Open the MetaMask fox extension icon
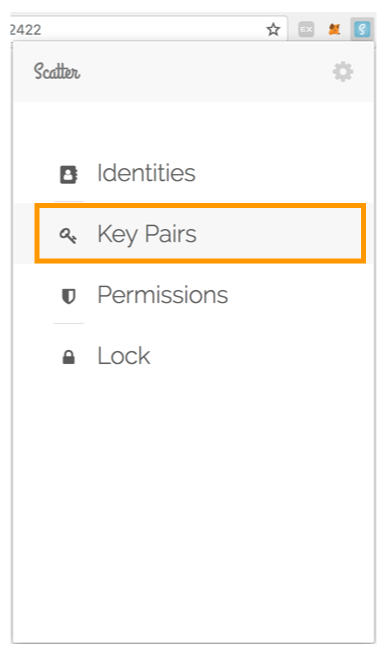This screenshot has height=658, width=390. 334,29
